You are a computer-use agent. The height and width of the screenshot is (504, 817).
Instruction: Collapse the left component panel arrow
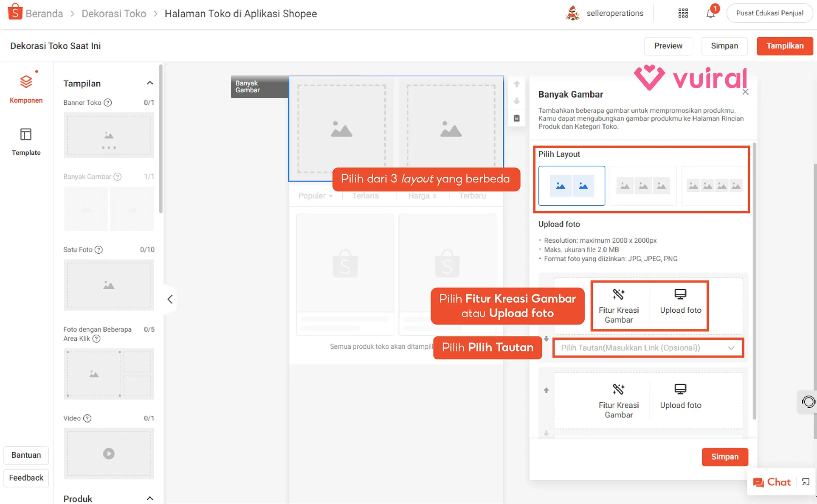pyautogui.click(x=170, y=299)
